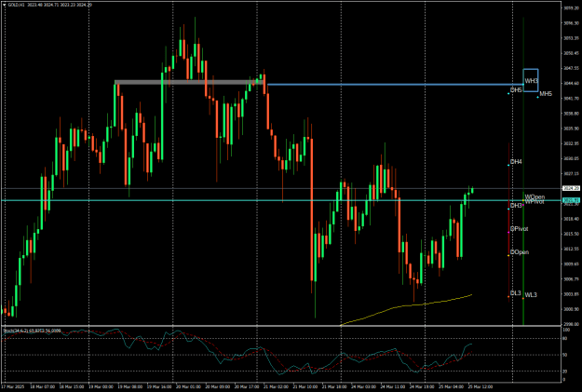Select the DH5 level label
This screenshot has width=582, height=392.
[516, 90]
